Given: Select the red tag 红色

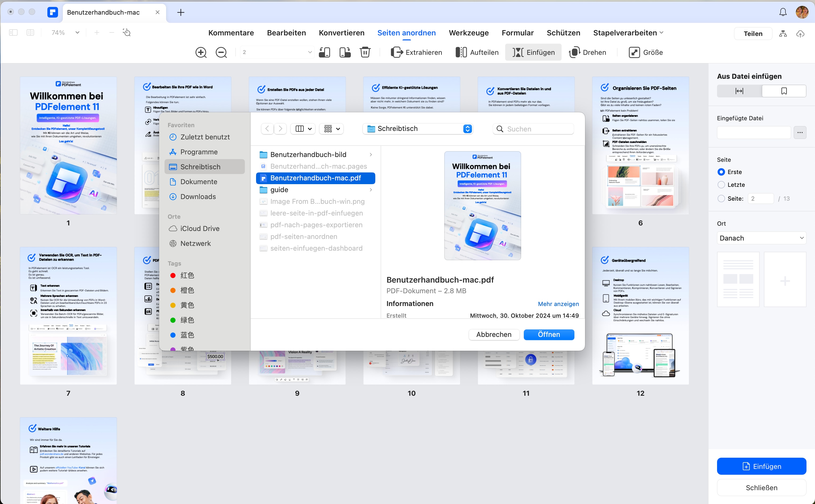Looking at the screenshot, I should click(182, 275).
